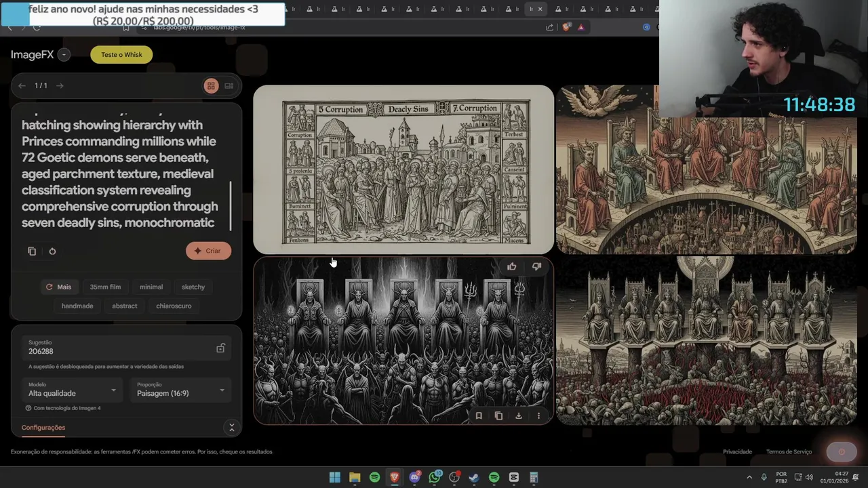Bookmark the dark demon image
The height and width of the screenshot is (488, 868).
coord(479,415)
